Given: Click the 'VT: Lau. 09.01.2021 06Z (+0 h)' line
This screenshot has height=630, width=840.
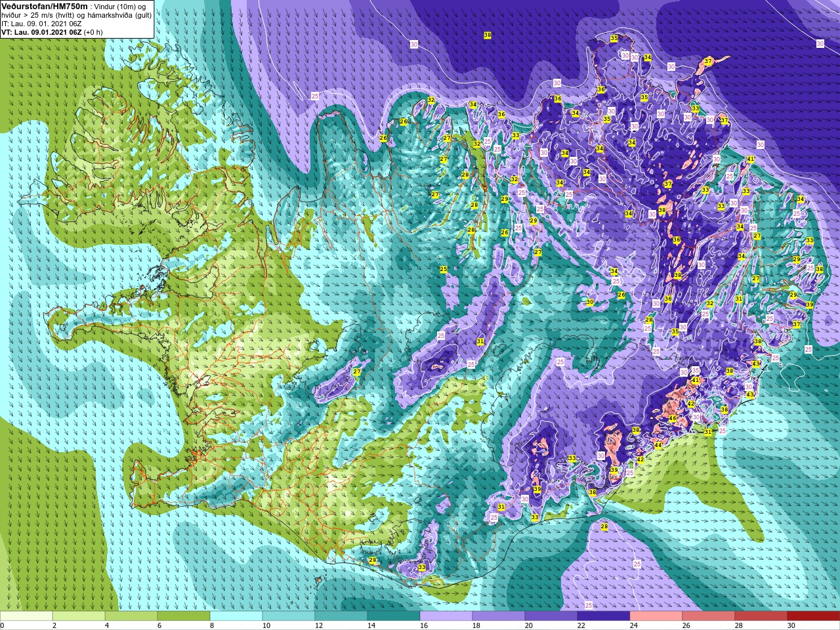Looking at the screenshot, I should [x=52, y=31].
